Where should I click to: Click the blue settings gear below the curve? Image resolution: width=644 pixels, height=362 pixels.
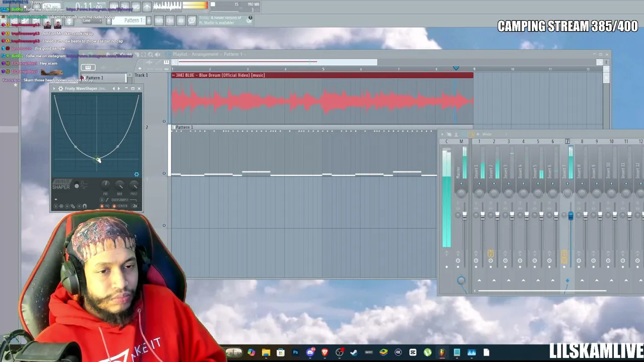tap(136, 174)
